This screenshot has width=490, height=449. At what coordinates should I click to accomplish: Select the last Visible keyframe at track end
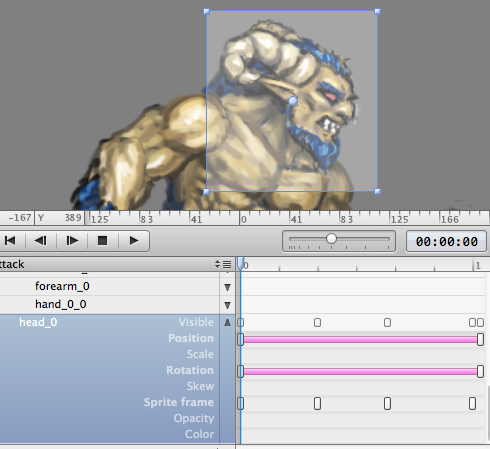(x=480, y=322)
